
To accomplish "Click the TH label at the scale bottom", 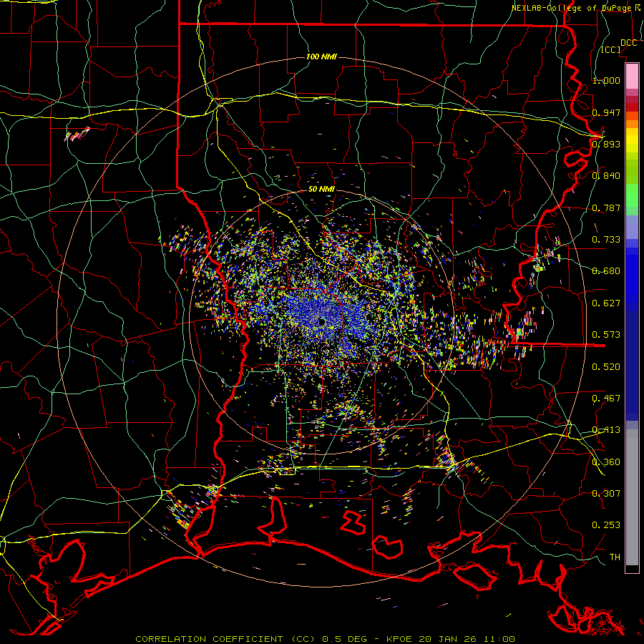I will [x=615, y=557].
